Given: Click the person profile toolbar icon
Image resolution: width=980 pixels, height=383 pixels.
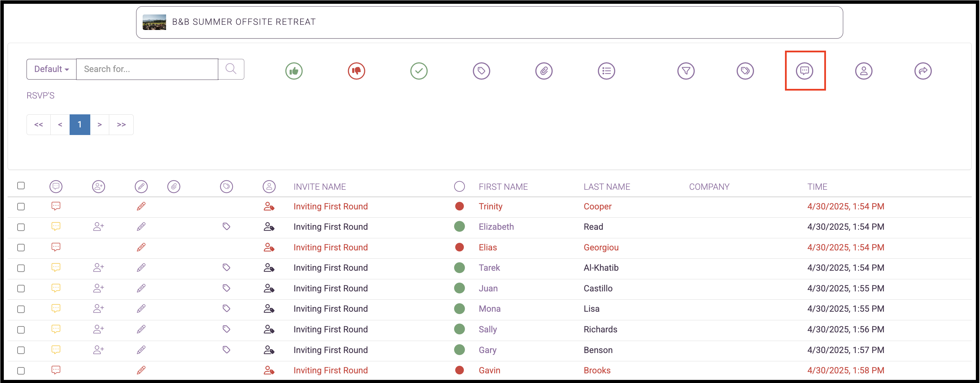Looking at the screenshot, I should [864, 71].
